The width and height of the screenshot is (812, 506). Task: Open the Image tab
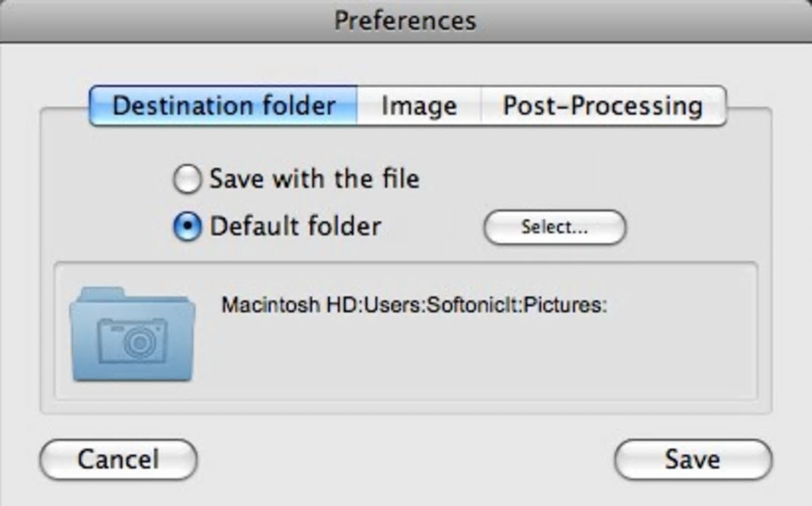tap(419, 106)
